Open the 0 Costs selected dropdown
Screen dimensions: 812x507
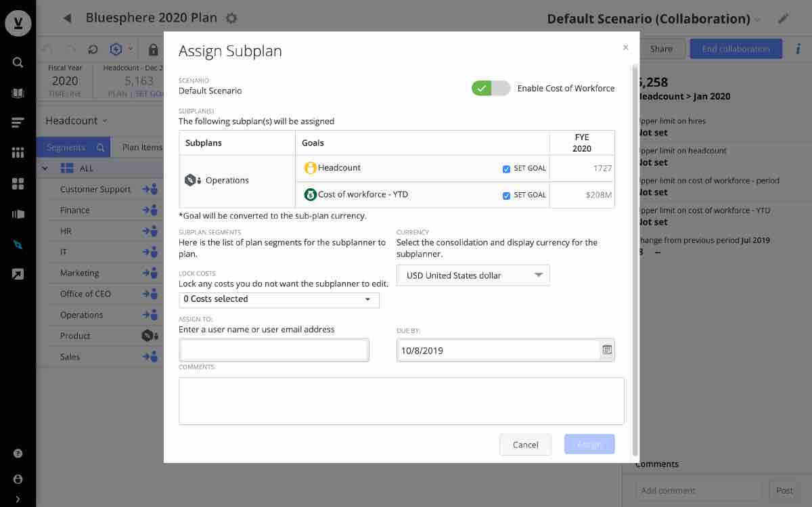[278, 299]
